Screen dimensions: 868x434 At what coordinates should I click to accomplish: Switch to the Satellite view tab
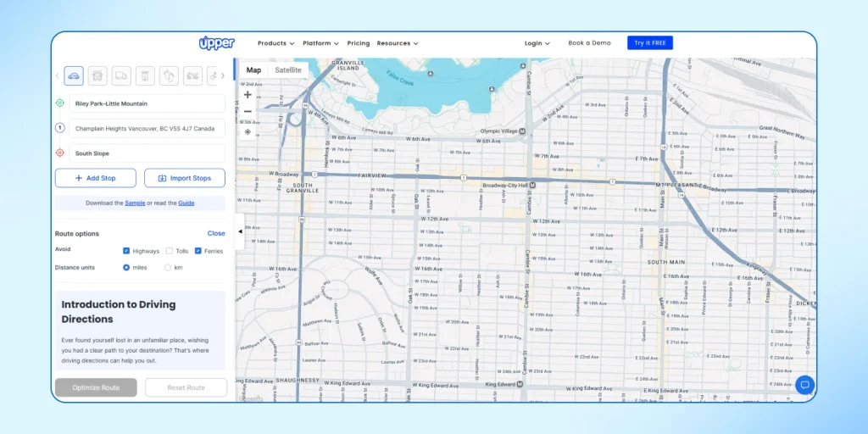pos(288,70)
